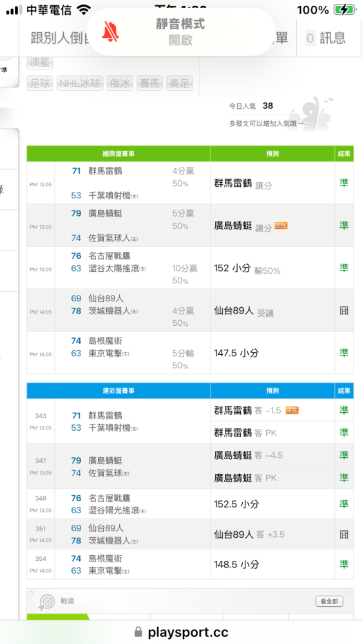The height and width of the screenshot is (644, 362).
Task: Click the 廣島蜻蜓 客 PK prediction
Action: pyautogui.click(x=245, y=478)
